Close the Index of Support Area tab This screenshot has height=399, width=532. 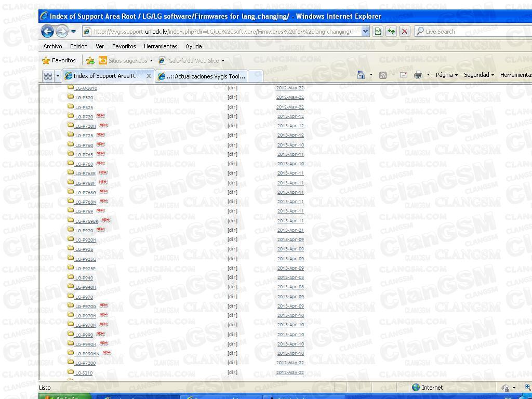pyautogui.click(x=149, y=76)
